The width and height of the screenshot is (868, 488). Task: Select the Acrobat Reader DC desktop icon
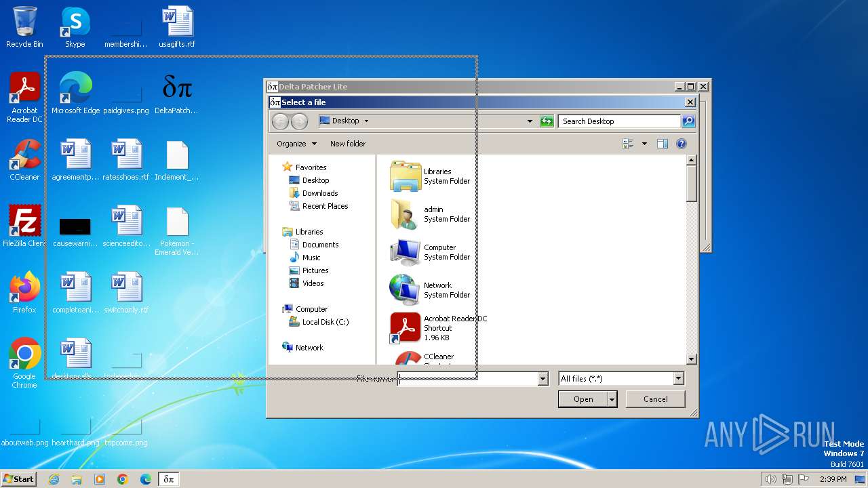click(x=24, y=98)
